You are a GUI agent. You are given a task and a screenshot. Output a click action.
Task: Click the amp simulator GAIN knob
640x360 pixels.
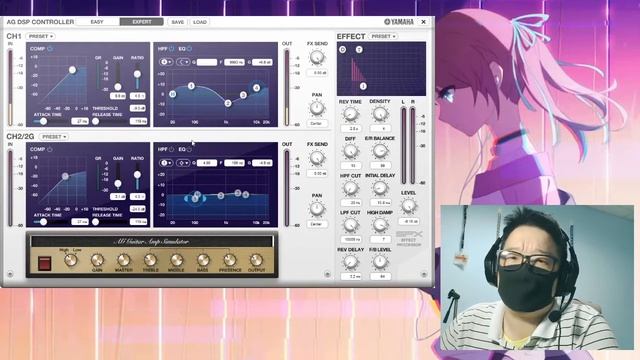tap(97, 260)
